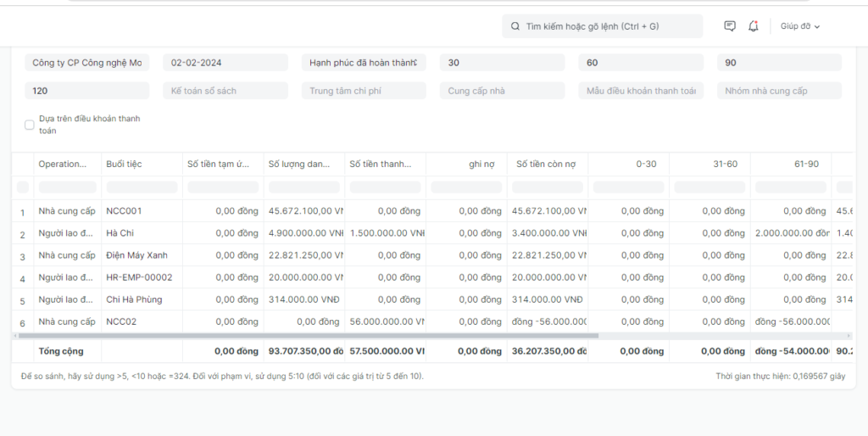Click the 'Số tiền còn nợ' column header
Image resolution: width=868 pixels, height=436 pixels.
point(546,164)
